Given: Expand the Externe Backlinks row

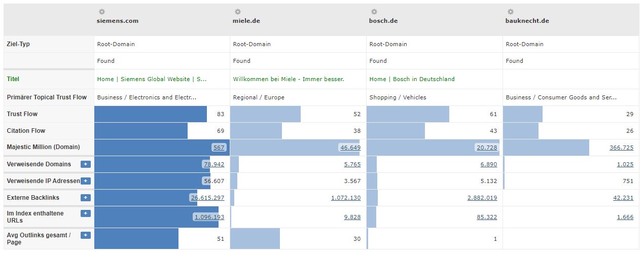Looking at the screenshot, I should 85,198.
